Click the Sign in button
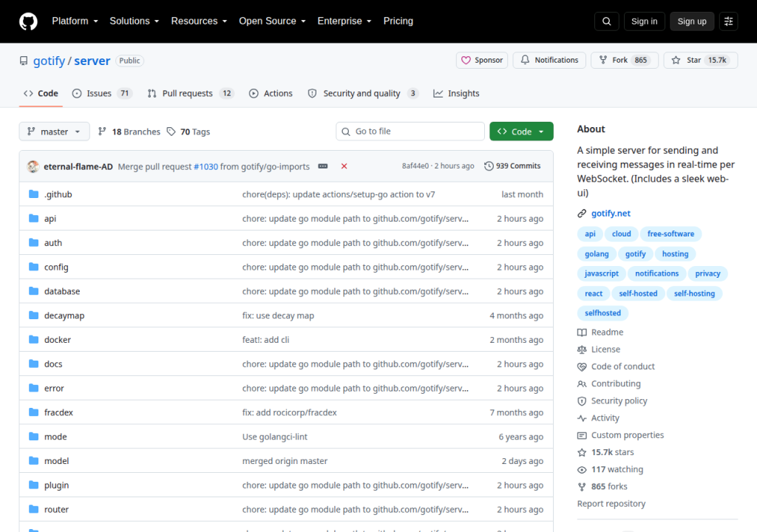 point(644,21)
